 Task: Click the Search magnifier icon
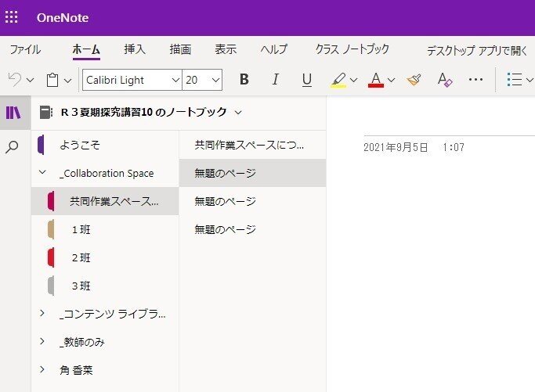[x=12, y=147]
